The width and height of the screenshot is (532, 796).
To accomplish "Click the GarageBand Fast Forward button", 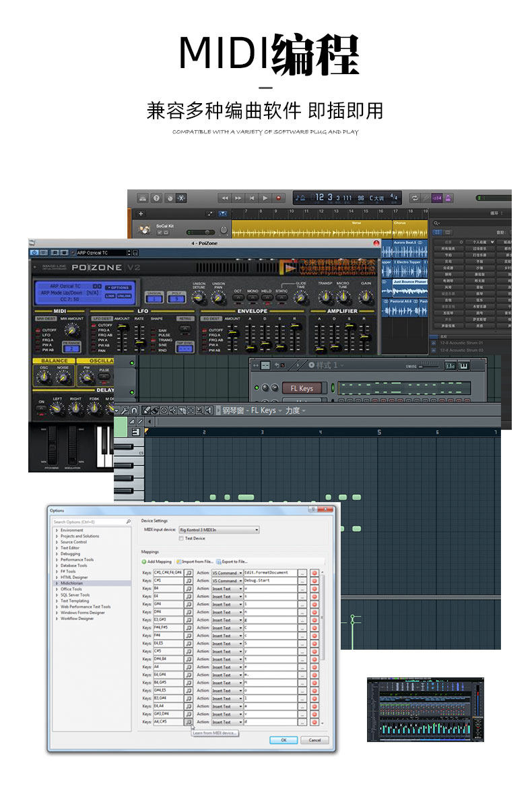I will [x=238, y=198].
